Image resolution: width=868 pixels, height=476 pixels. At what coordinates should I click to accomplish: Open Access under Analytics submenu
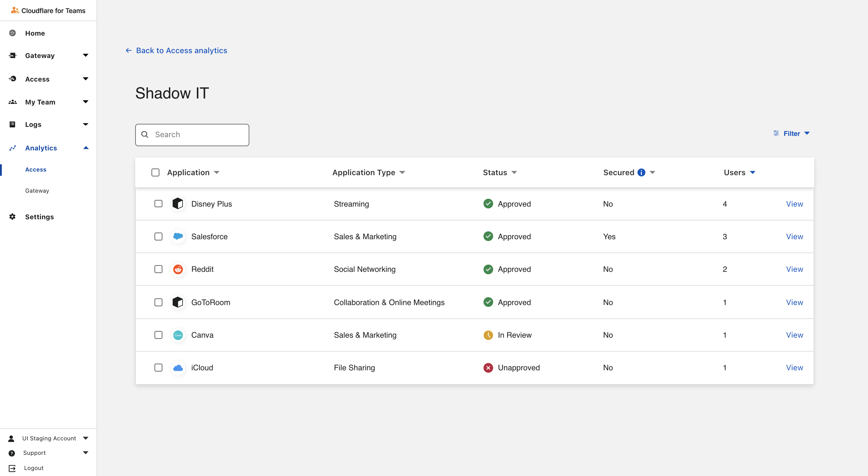(36, 169)
